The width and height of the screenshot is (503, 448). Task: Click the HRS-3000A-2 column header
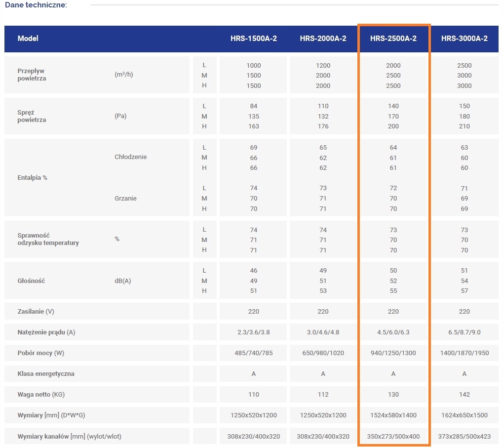click(464, 39)
